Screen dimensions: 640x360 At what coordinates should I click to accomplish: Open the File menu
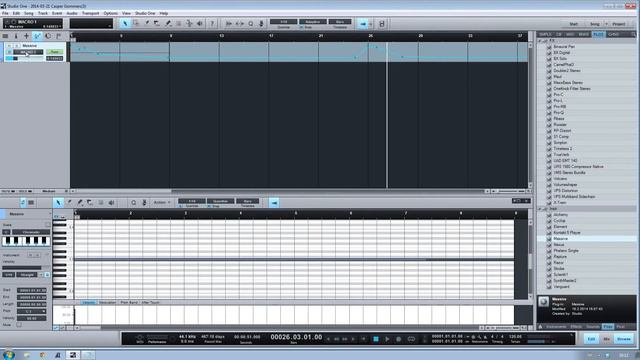pyautogui.click(x=5, y=13)
